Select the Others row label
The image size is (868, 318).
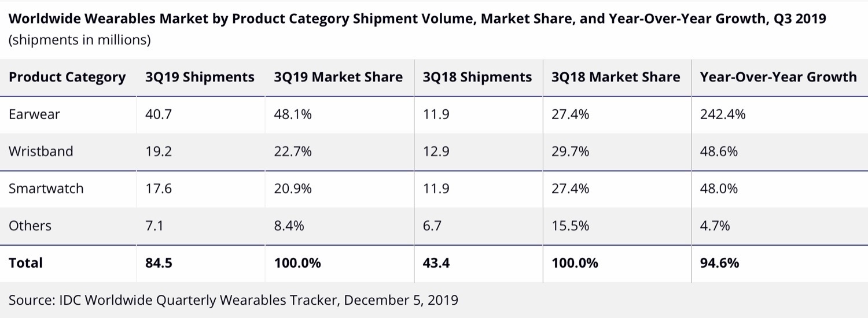[x=30, y=225]
